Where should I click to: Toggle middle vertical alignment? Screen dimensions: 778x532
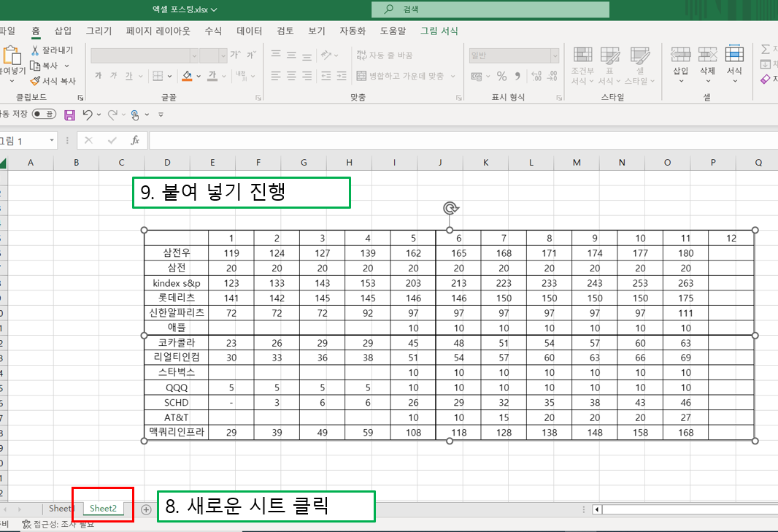[x=291, y=55]
